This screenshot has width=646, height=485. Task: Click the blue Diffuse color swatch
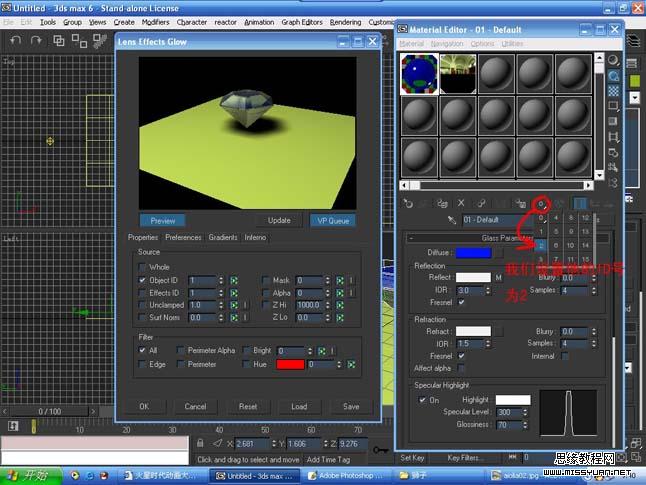tap(473, 253)
